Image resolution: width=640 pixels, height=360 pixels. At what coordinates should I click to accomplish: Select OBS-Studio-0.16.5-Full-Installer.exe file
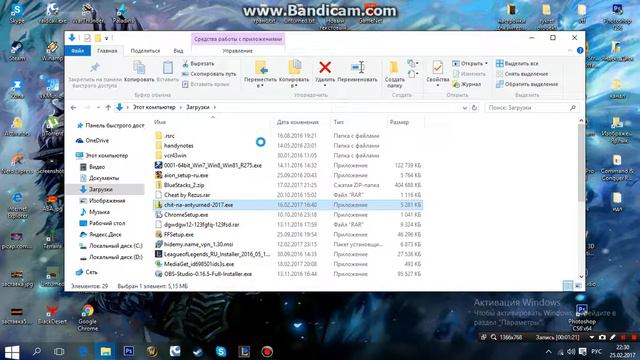208,274
